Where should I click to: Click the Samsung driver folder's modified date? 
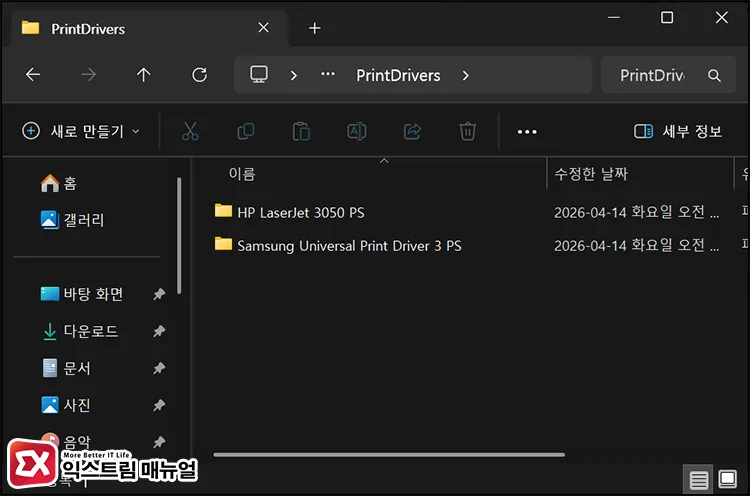(x=636, y=246)
